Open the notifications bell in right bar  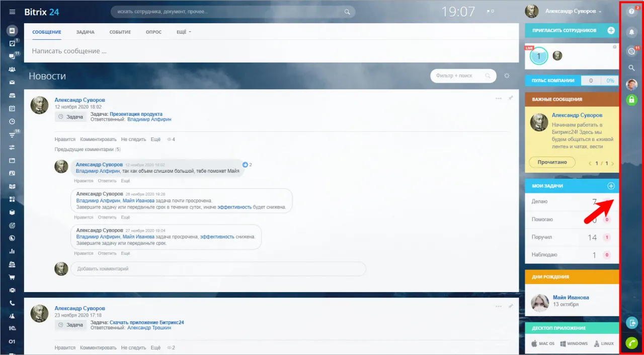click(631, 32)
